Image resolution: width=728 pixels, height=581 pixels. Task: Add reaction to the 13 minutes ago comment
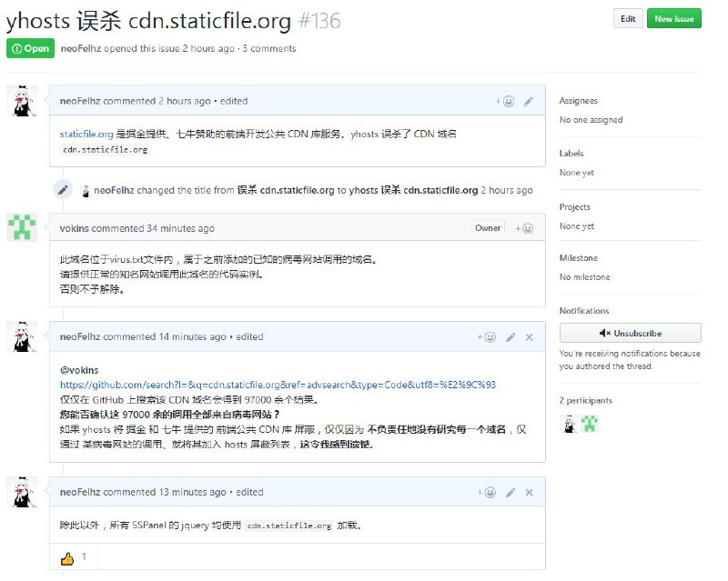point(487,493)
